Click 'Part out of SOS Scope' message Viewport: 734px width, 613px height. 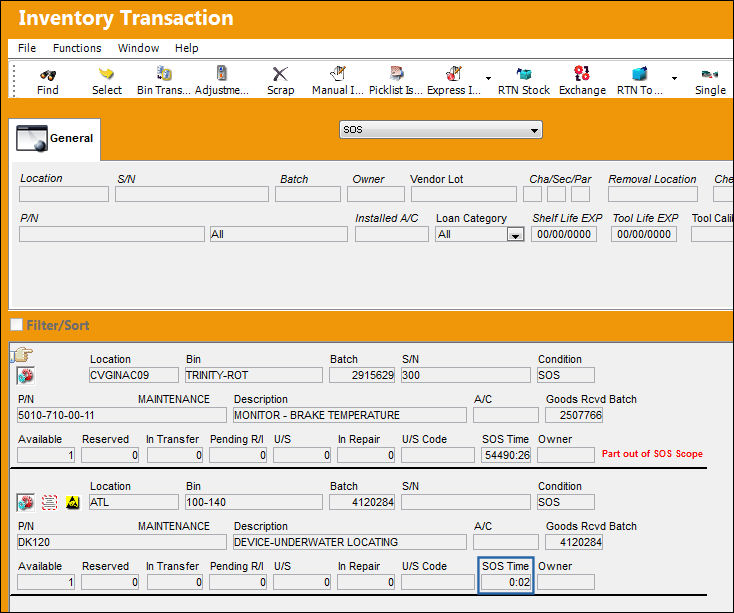(652, 453)
